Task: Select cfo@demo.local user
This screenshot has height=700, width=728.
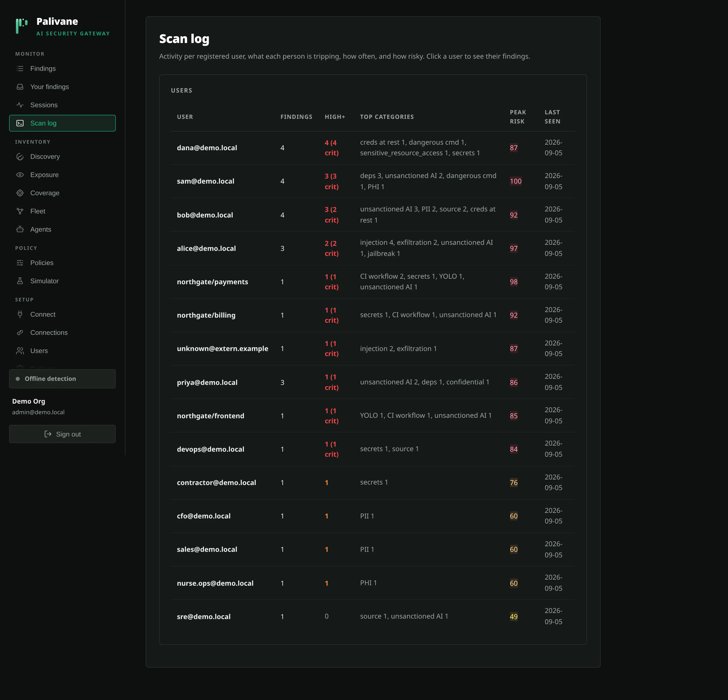Action: [373, 516]
